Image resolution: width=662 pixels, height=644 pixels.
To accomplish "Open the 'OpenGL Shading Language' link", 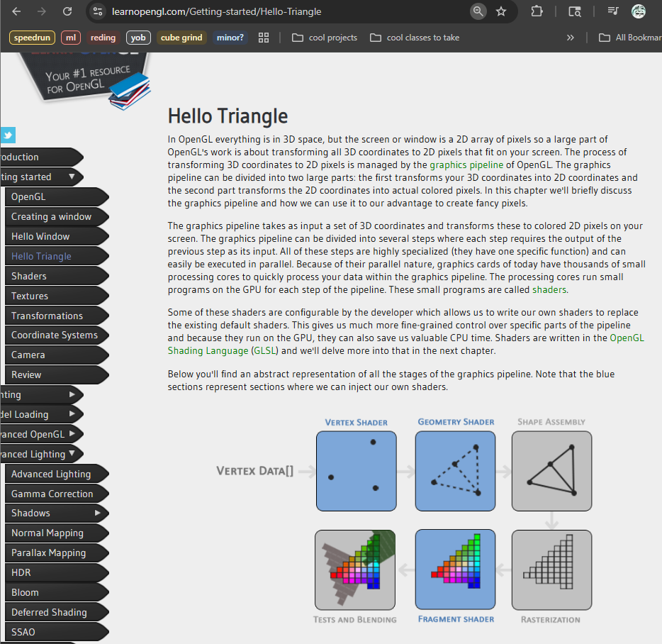I will (x=627, y=338).
